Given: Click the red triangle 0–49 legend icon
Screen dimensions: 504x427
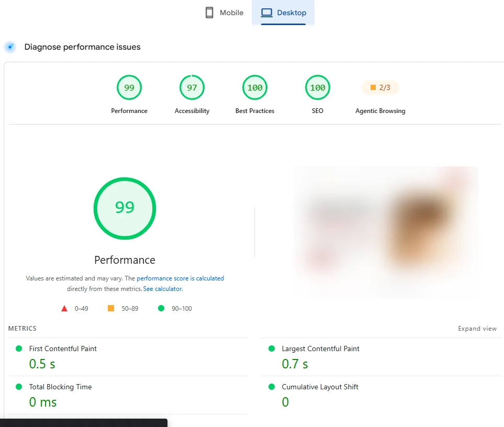Looking at the screenshot, I should pos(64,308).
